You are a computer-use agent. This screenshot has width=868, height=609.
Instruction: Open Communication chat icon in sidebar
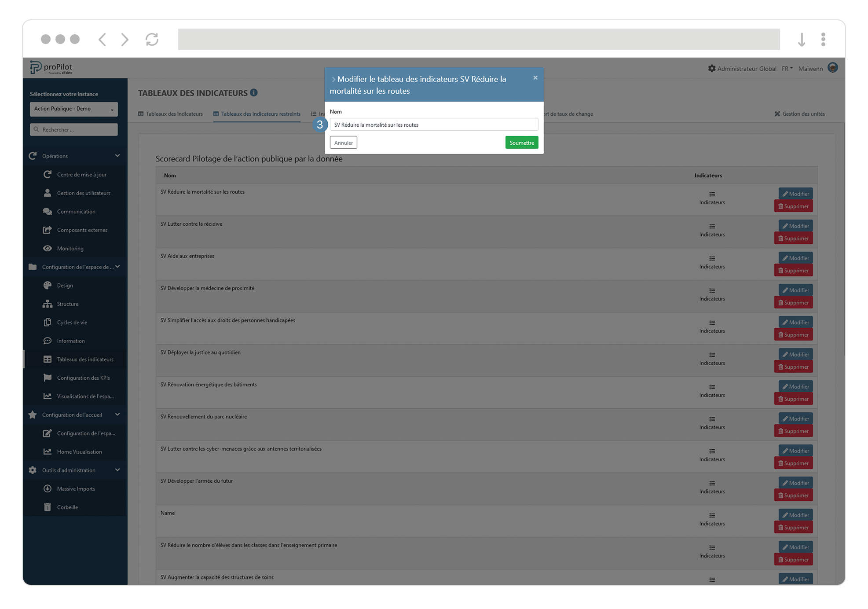pos(48,212)
